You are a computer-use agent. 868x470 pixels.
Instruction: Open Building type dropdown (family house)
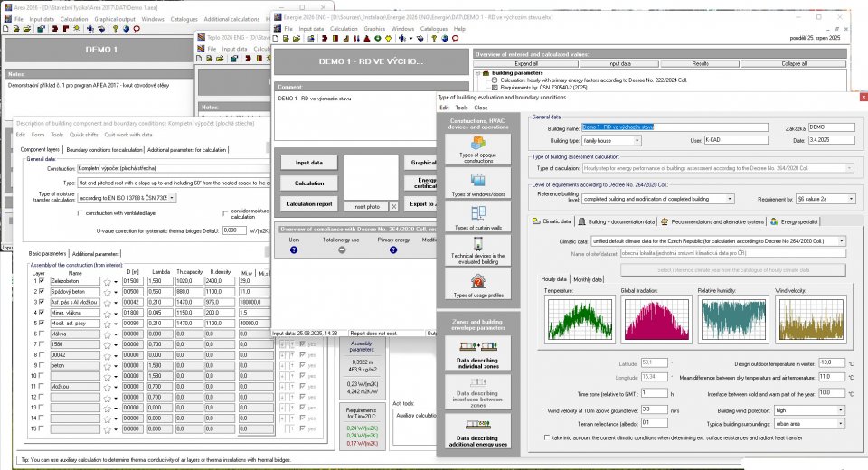637,141
